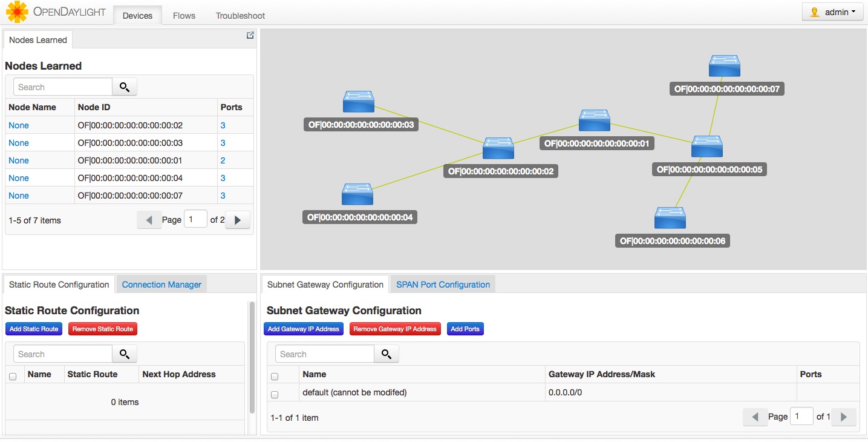Screen dimensions: 868x442
Task: Open the Flows tab
Action: pos(184,16)
